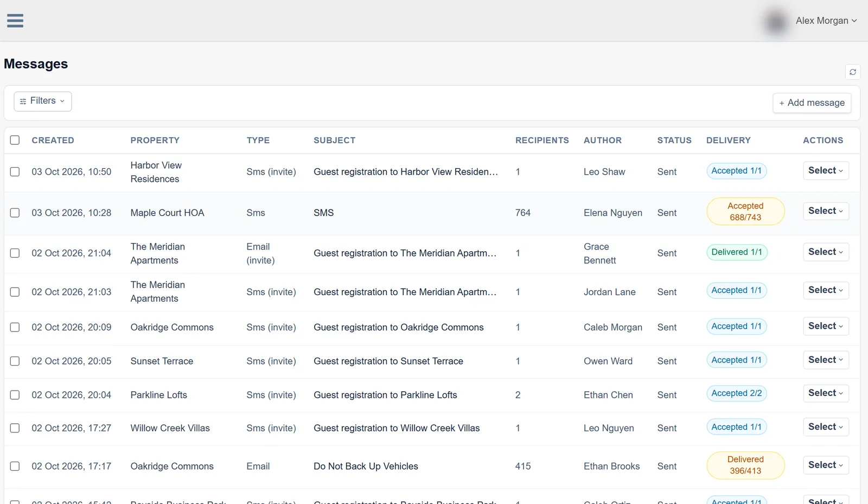Viewport: 868px width, 504px height.
Task: Click the Add message button
Action: pyautogui.click(x=812, y=103)
